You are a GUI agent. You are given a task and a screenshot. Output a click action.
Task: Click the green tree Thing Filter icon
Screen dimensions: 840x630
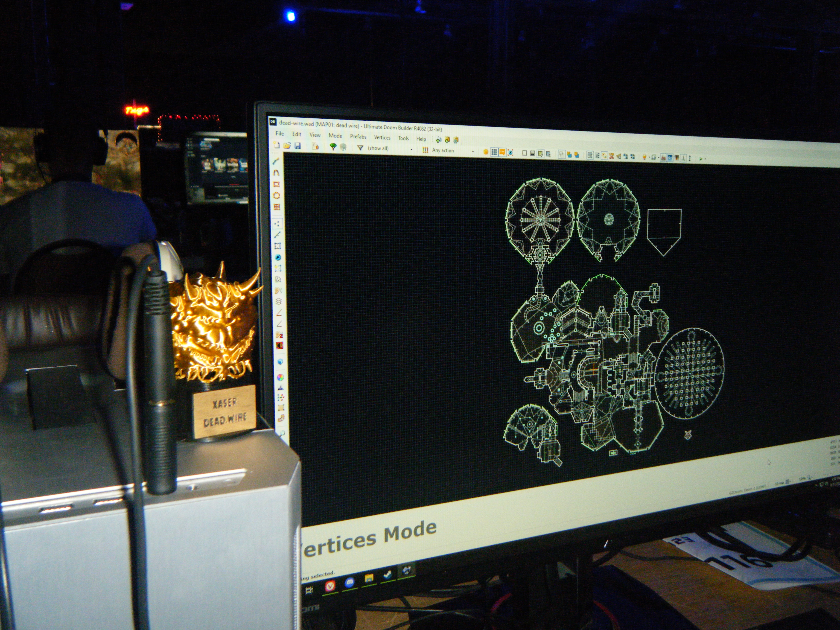pos(333,147)
